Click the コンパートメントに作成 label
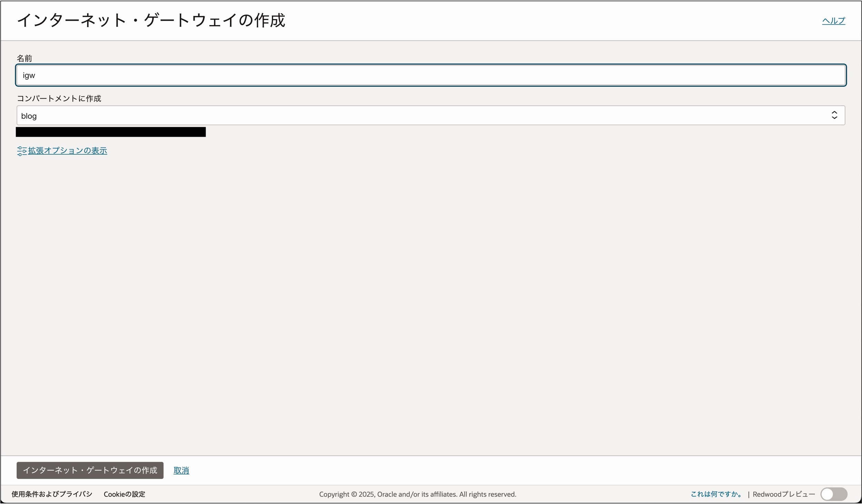The image size is (862, 504). (59, 99)
